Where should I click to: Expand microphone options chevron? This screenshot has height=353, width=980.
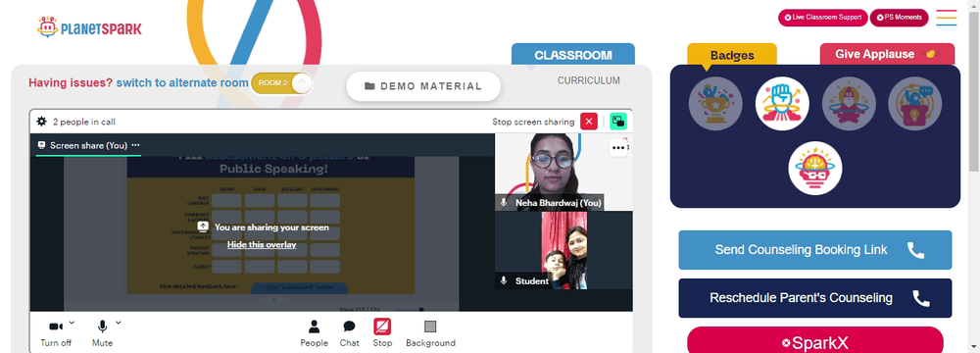[x=119, y=323]
